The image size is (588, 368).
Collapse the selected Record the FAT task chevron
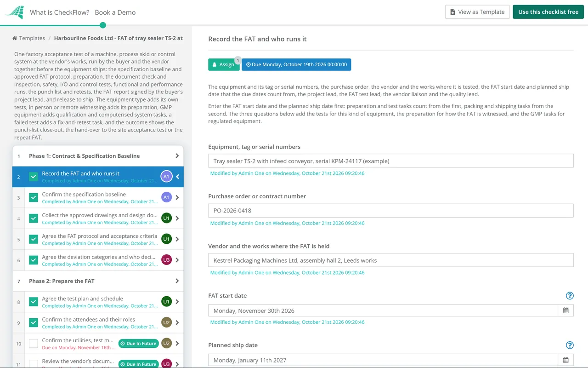[178, 177]
